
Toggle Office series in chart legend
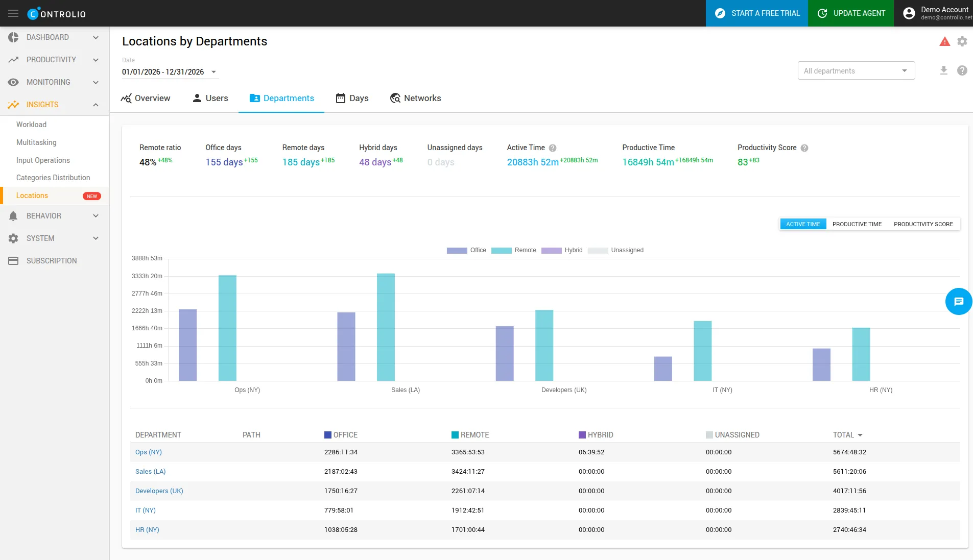466,250
